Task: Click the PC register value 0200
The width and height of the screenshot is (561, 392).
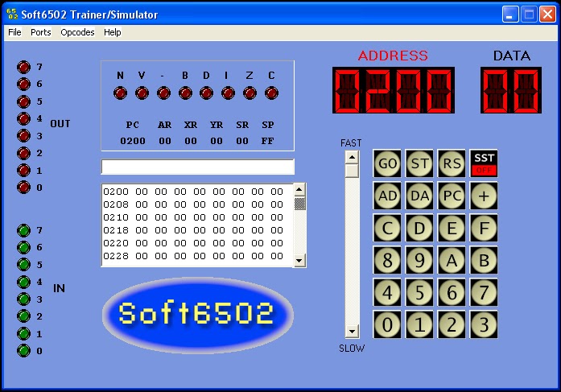Action: point(133,141)
